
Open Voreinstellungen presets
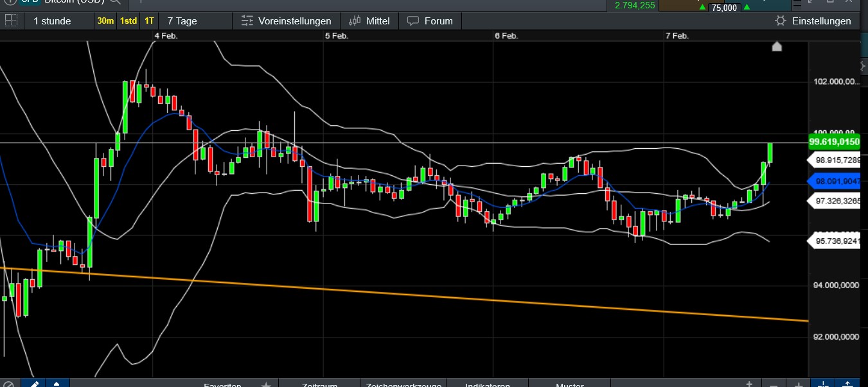(x=287, y=21)
